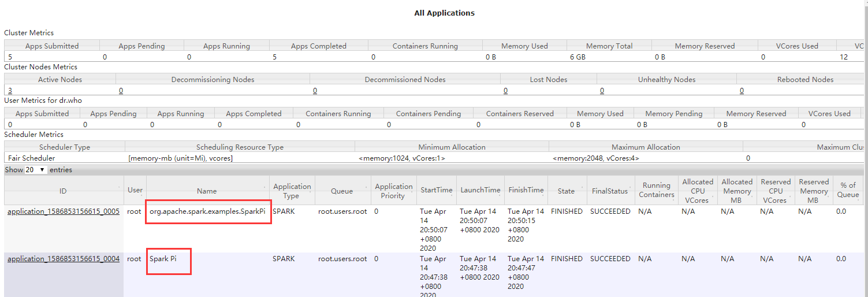Viewport: 868px width, 297px height.
Task: Select the org.apache.spark.examples.SparkPi name cell
Action: pyautogui.click(x=207, y=211)
